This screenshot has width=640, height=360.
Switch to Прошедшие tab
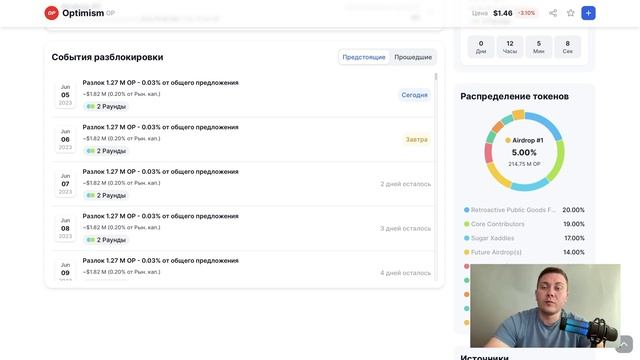pos(413,57)
